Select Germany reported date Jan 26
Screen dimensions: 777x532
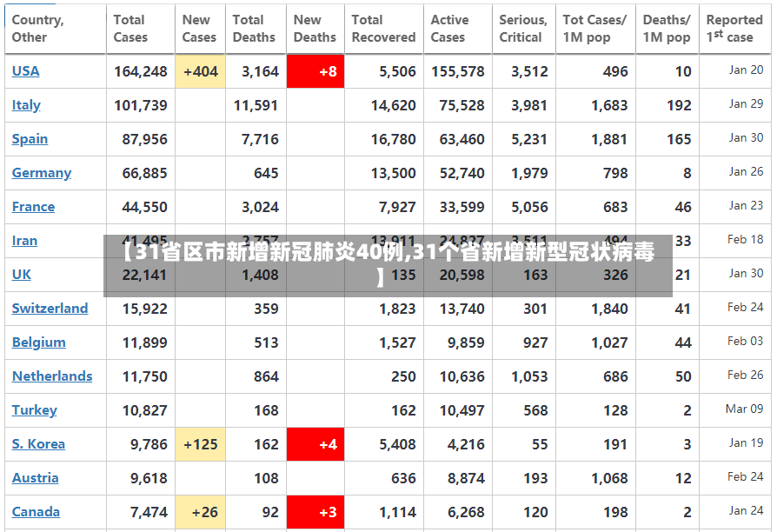pyautogui.click(x=746, y=171)
